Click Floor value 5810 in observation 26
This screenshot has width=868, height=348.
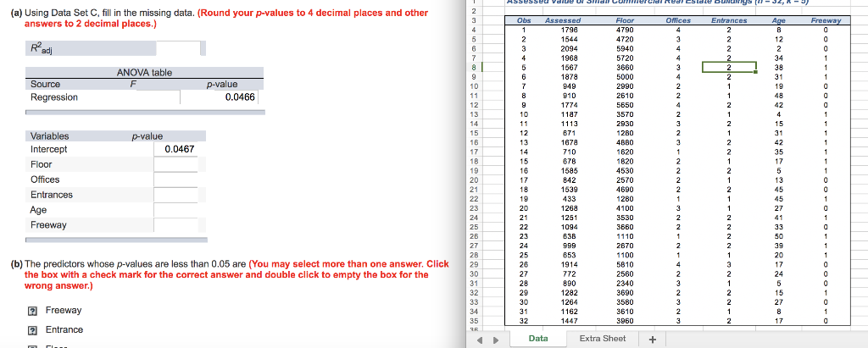tap(625, 264)
